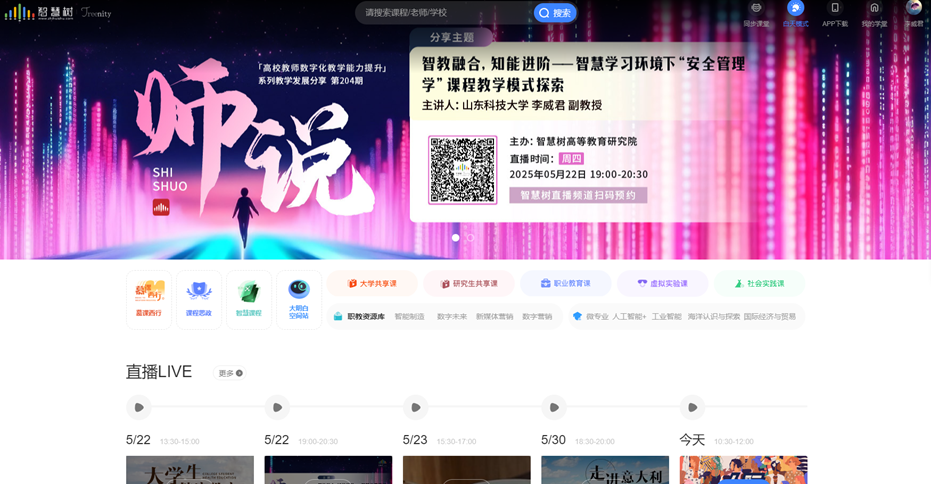Open the 智慧课程 tile

click(x=249, y=299)
